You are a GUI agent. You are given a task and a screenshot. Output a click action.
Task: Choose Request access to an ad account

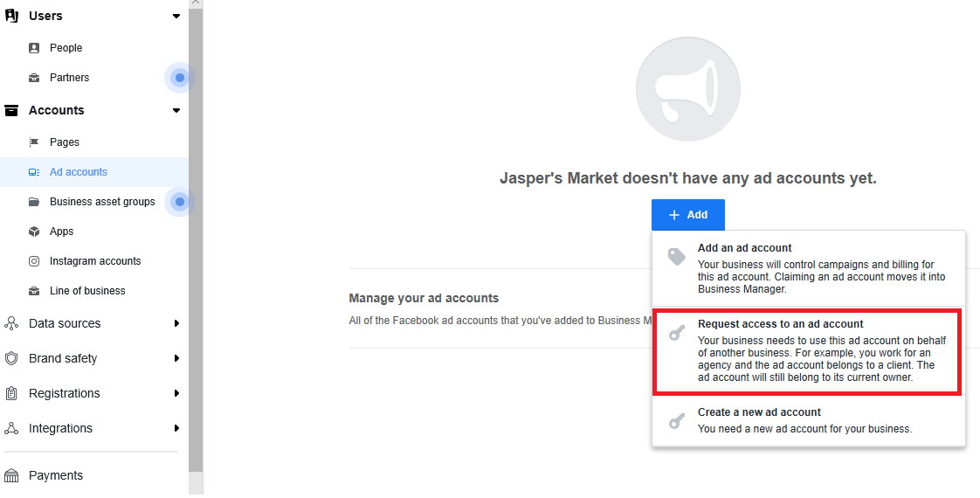809,351
